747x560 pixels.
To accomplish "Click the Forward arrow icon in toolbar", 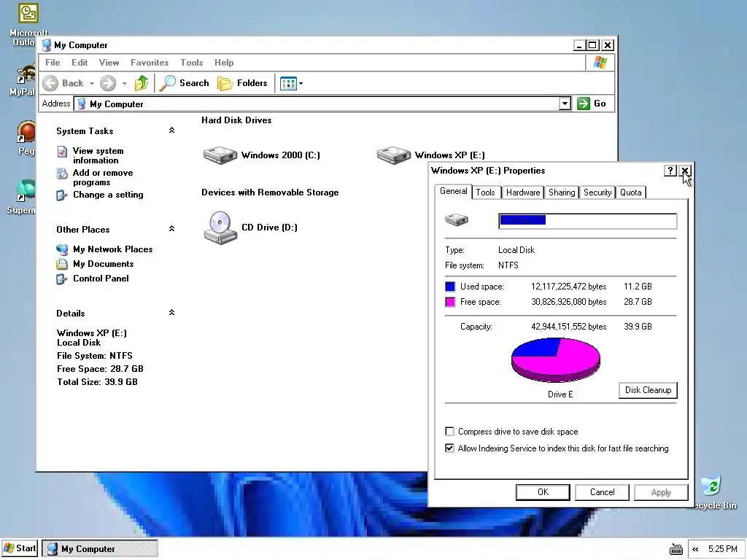I will (108, 83).
